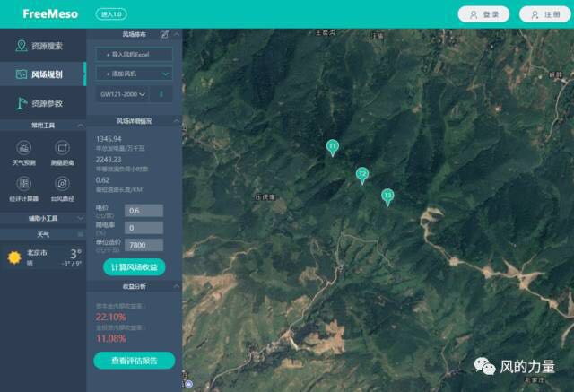The height and width of the screenshot is (392, 574).
Task: Click the 查看评估报告 button
Action: [135, 361]
